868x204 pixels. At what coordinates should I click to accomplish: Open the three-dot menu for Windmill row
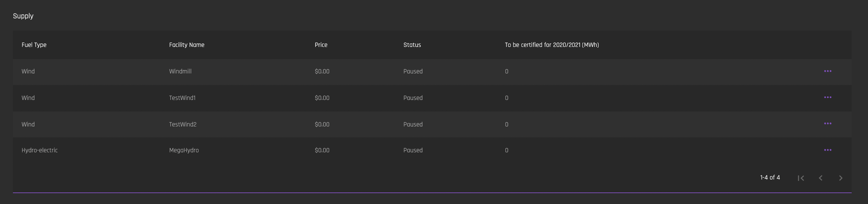(827, 71)
